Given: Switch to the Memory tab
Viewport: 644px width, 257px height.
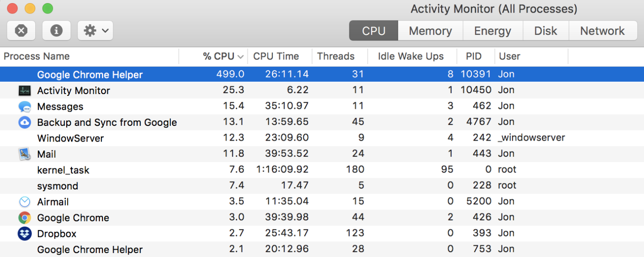Looking at the screenshot, I should (x=430, y=31).
